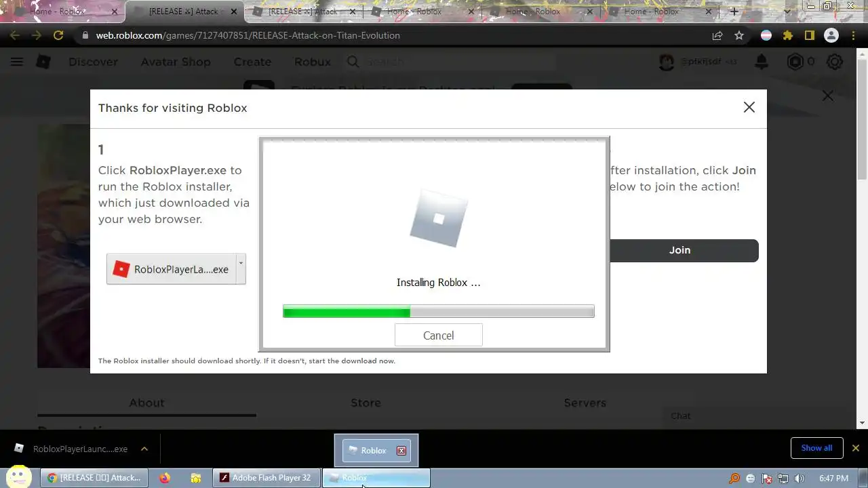Click the green installation progress bar
868x488 pixels.
pos(438,311)
